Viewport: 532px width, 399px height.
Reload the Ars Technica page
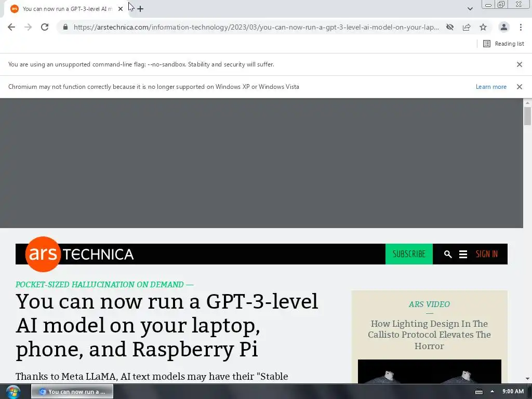pyautogui.click(x=45, y=27)
